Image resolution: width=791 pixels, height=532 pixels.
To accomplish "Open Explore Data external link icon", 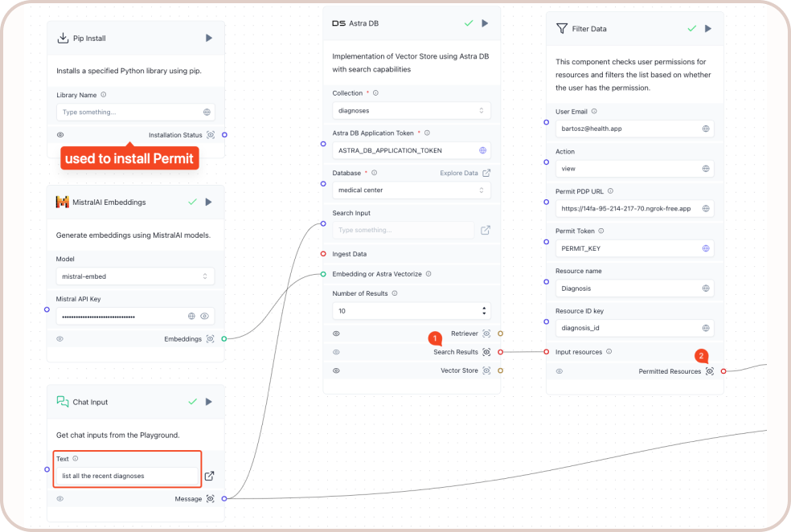I will click(486, 173).
